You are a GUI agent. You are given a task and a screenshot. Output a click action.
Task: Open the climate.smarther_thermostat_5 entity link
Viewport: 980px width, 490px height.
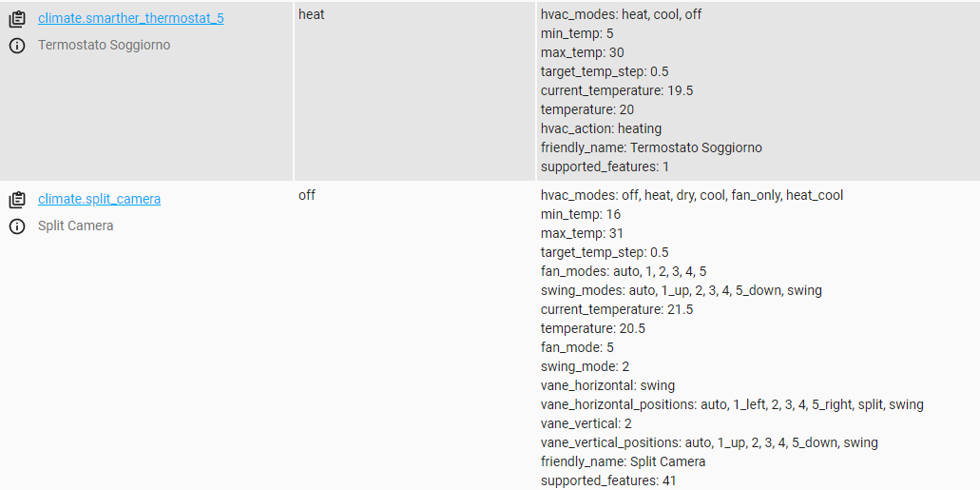130,18
